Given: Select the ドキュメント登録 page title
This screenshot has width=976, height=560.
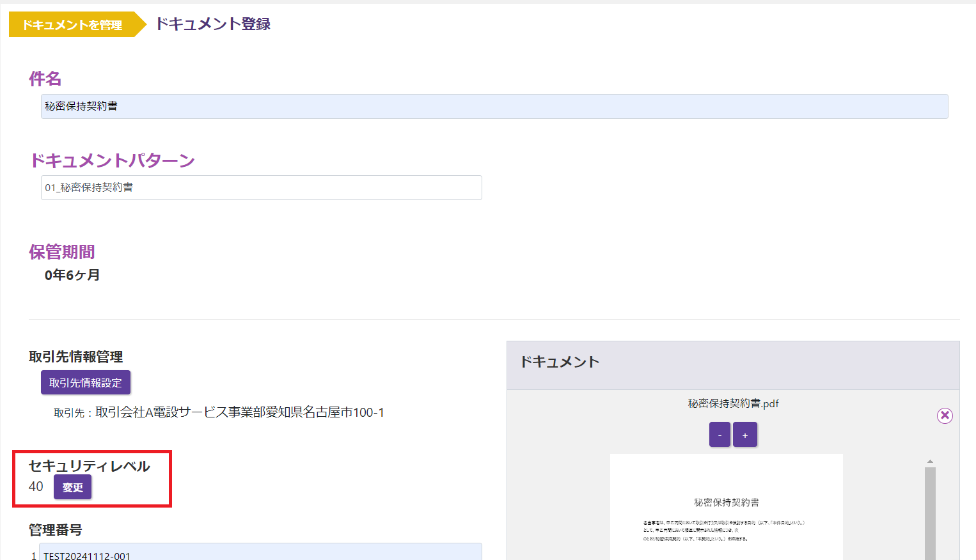Looking at the screenshot, I should click(x=212, y=24).
